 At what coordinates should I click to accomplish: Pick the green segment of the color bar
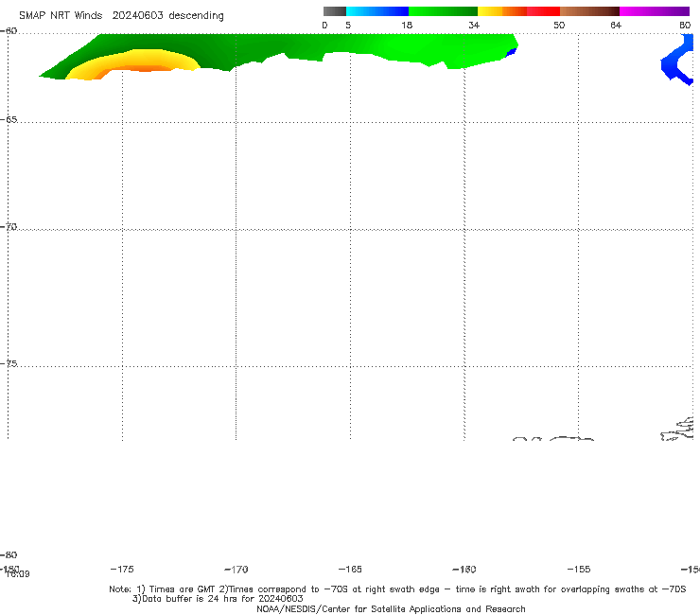(443, 11)
